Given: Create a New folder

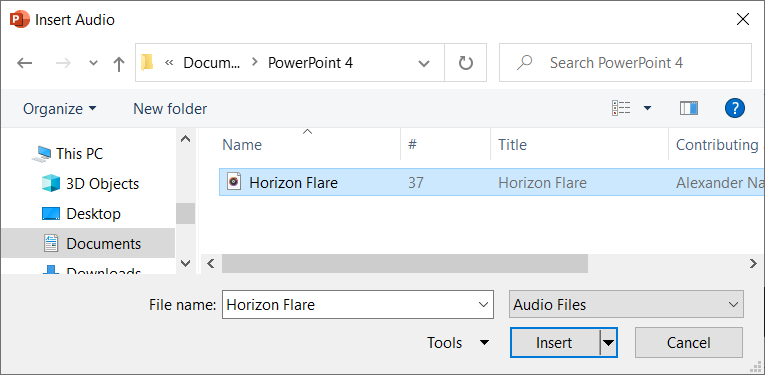Looking at the screenshot, I should click(x=170, y=108).
